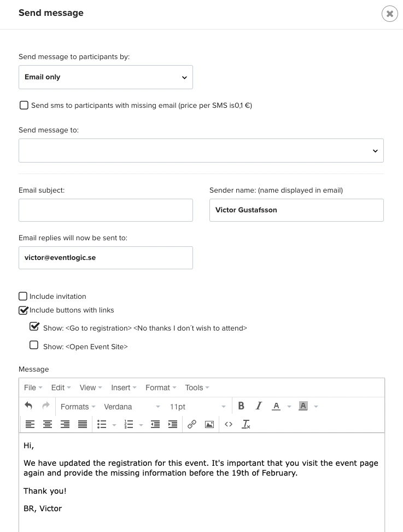Click the reply-to email address field
Viewport: 403px width, 532px height.
click(x=106, y=258)
